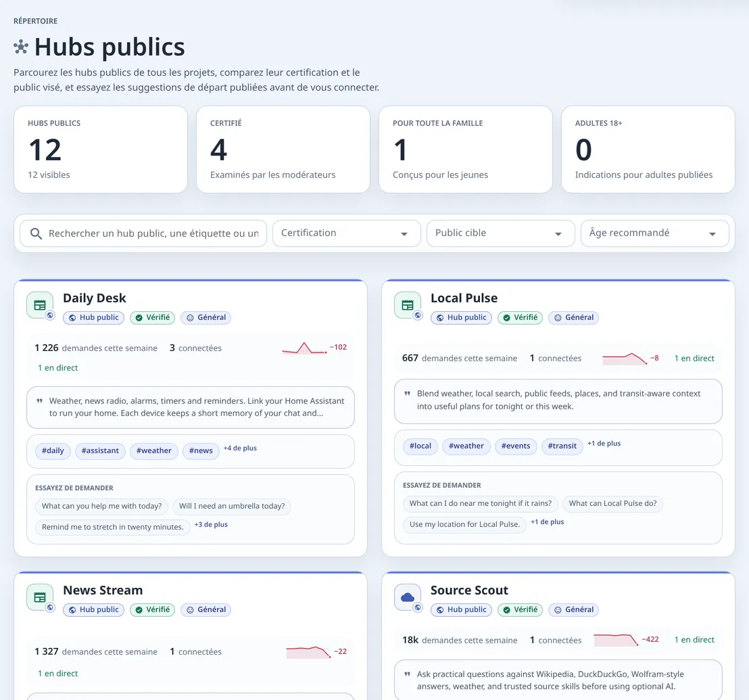Click Source Scout's trend sparkline showing −422
This screenshot has height=700, width=749.
point(617,640)
